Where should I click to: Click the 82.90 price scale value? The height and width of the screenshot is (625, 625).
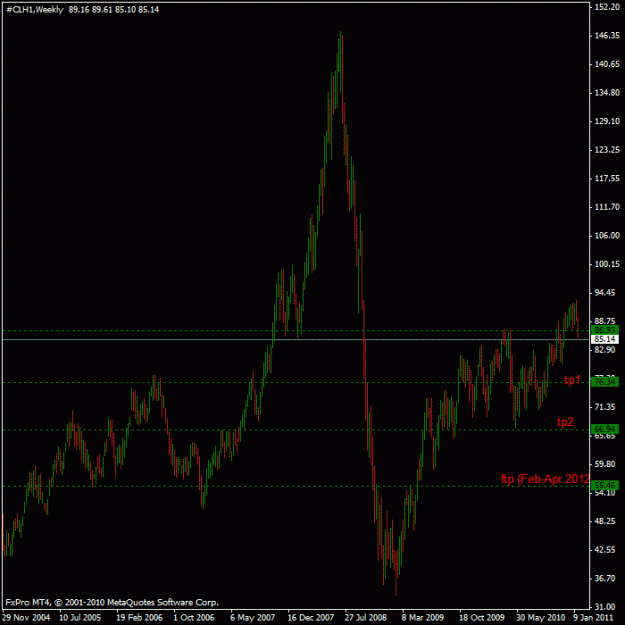(607, 350)
